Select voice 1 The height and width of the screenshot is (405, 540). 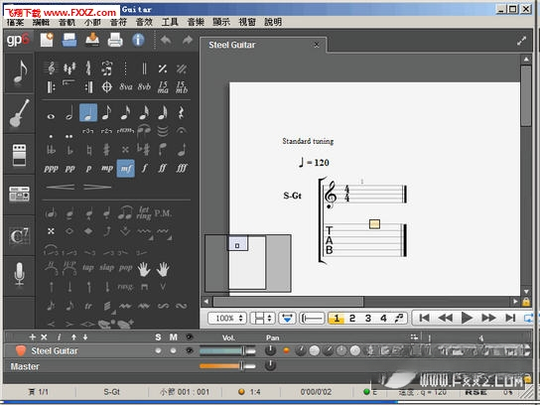point(336,318)
